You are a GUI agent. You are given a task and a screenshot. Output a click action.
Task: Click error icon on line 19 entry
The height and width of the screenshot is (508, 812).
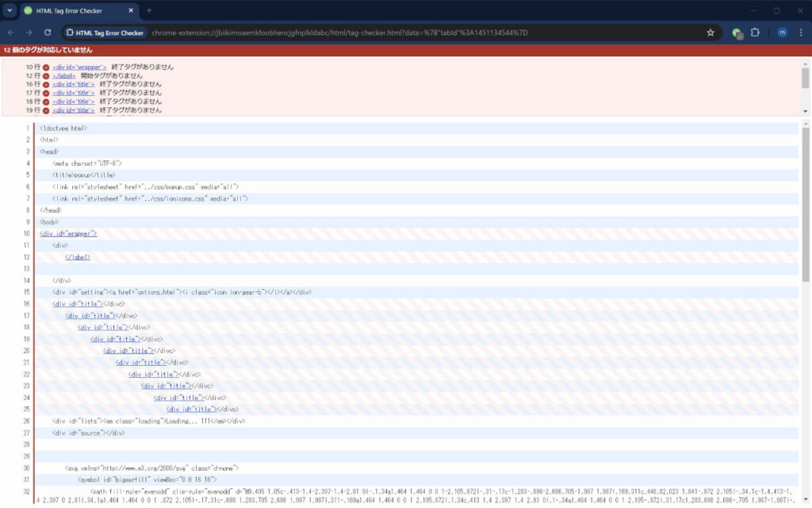pyautogui.click(x=46, y=110)
